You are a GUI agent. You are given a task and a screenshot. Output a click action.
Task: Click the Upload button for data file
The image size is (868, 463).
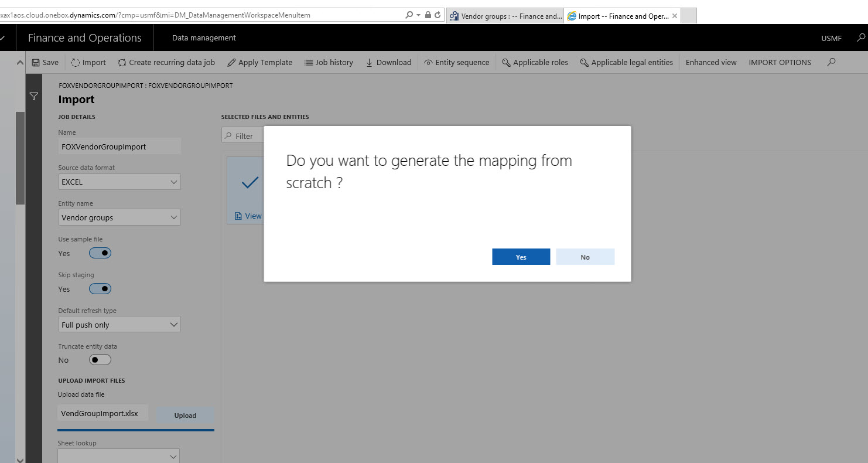pos(185,415)
